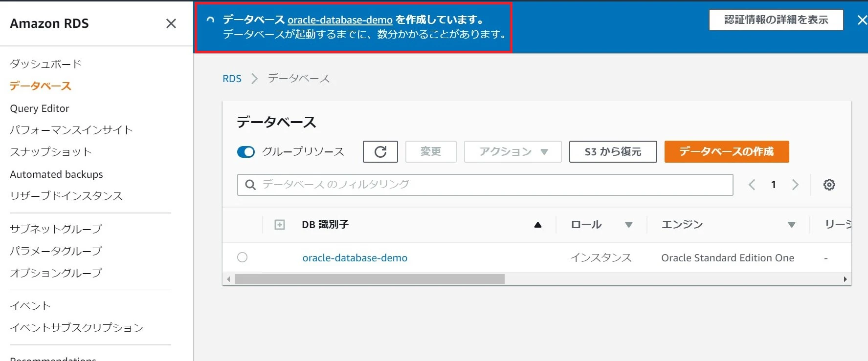868x361 pixels.
Task: Click the DB 識別子 column header
Action: [325, 225]
